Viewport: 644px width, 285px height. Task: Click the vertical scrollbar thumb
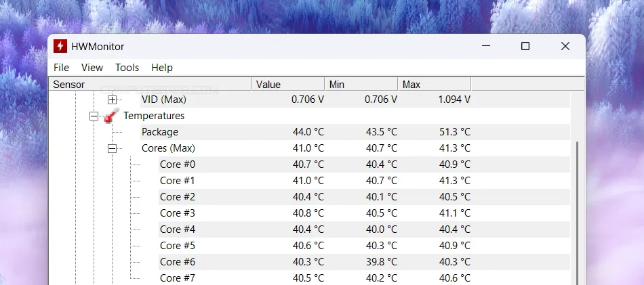tap(577, 213)
